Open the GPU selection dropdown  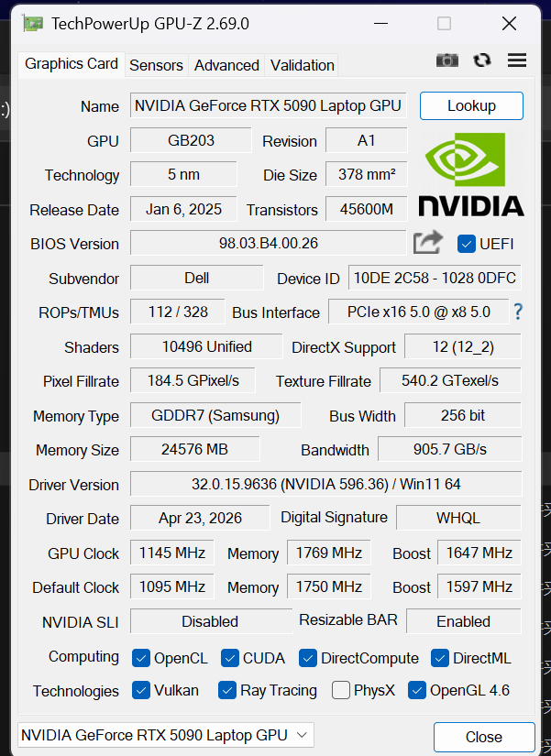pyautogui.click(x=166, y=735)
